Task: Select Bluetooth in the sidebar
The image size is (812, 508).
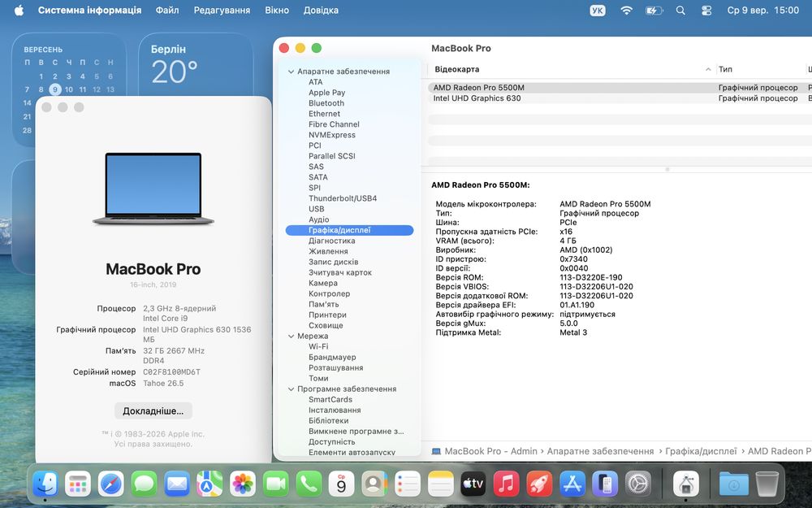Action: (x=326, y=103)
